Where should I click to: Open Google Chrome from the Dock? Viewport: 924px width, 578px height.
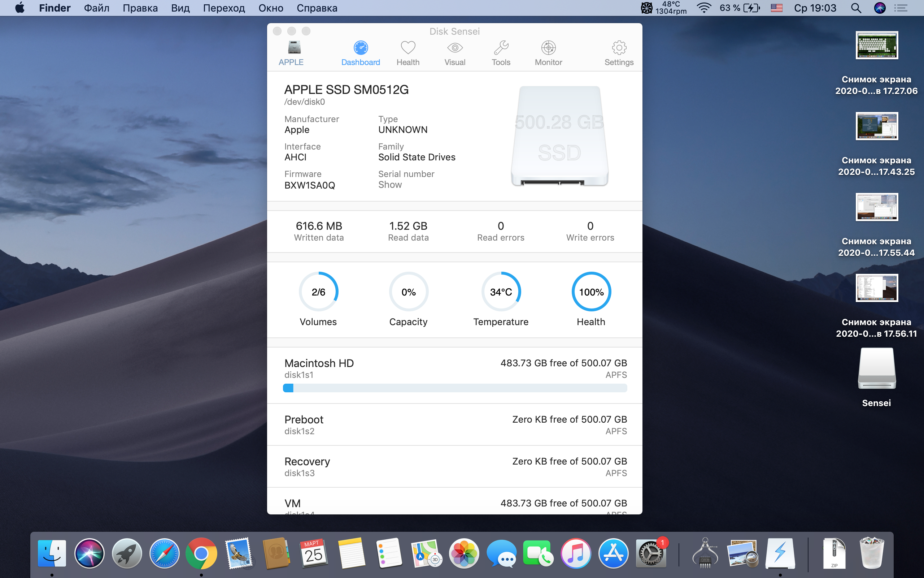click(201, 553)
